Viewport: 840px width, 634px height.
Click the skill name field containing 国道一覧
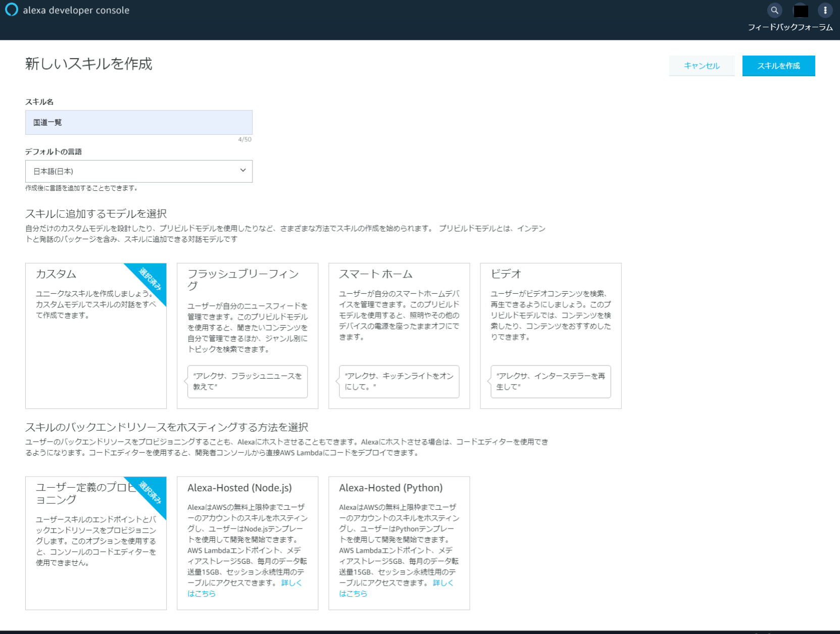pyautogui.click(x=138, y=122)
